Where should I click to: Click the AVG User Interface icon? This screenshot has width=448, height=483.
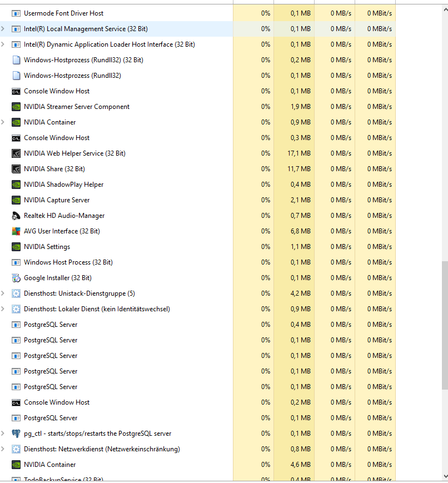point(16,231)
